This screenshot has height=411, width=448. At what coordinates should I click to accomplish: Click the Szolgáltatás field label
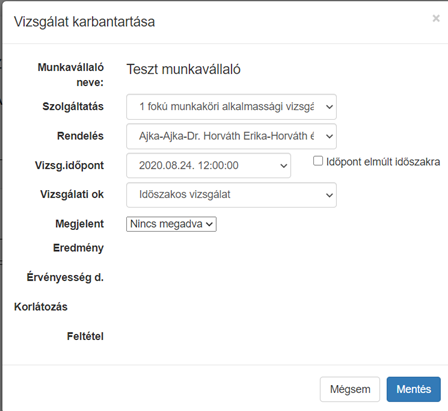click(x=73, y=107)
